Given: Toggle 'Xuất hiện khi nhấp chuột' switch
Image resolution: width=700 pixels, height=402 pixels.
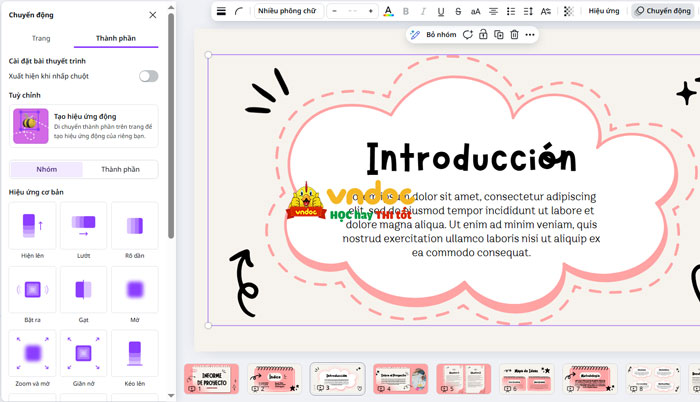Looking at the screenshot, I should point(148,76).
